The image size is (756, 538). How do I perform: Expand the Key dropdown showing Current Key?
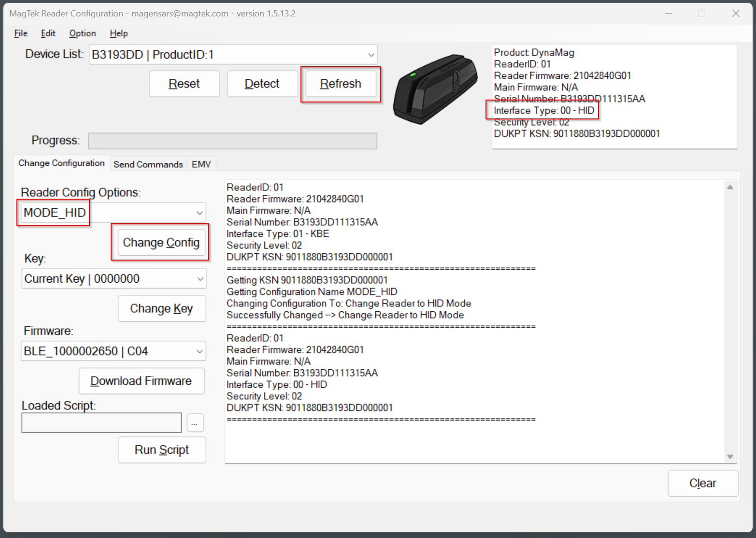click(x=200, y=279)
